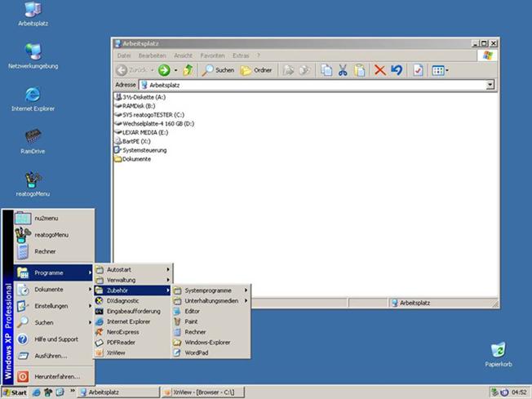Open the forward button history dropdown arrow
The image size is (532, 399).
click(x=175, y=70)
